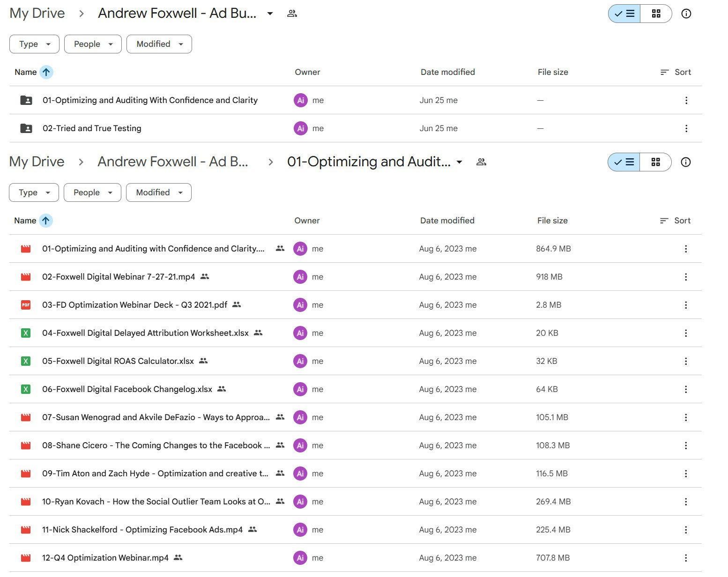Open Modified filter above the 02-Tried and True Testing list
The image size is (728, 577).
point(159,44)
